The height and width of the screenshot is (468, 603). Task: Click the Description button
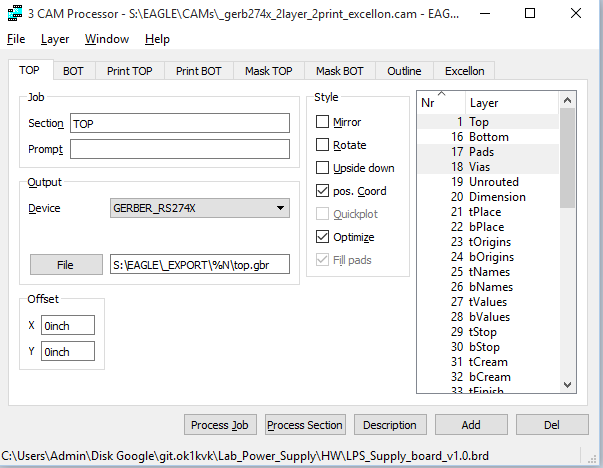(x=390, y=425)
